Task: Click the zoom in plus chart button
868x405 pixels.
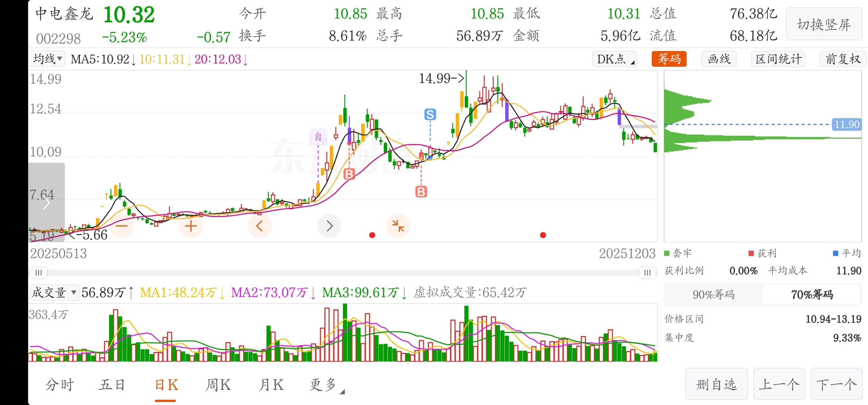Action: pos(191,226)
